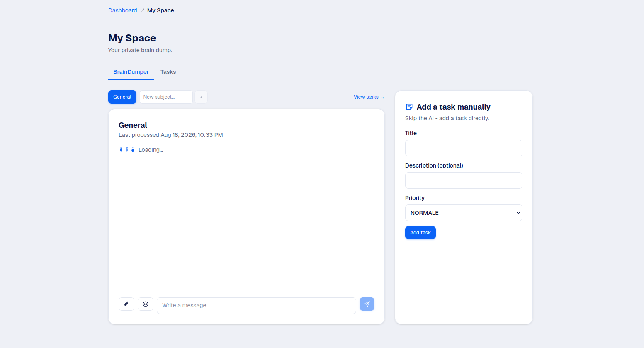Image resolution: width=644 pixels, height=348 pixels.
Task: Click the Description (optional) input
Action: pos(464,180)
